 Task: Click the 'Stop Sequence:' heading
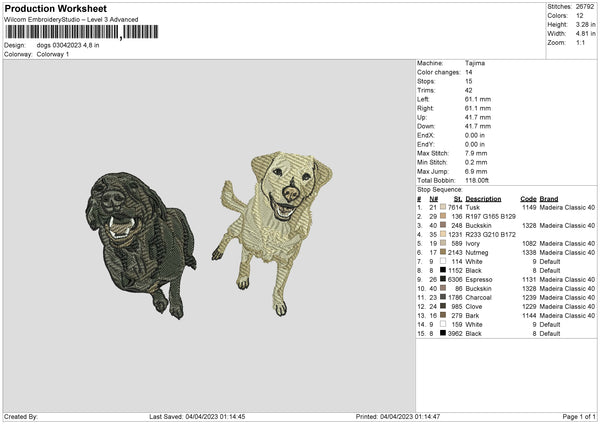coord(440,190)
